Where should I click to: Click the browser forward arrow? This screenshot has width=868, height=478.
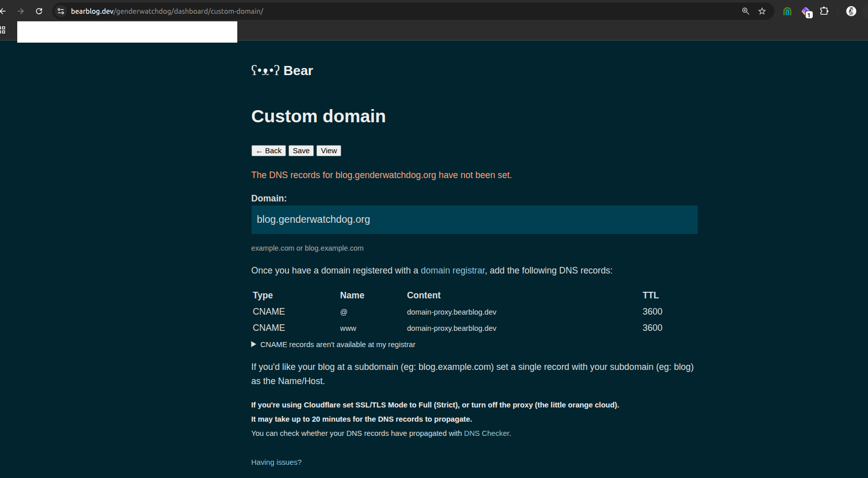[21, 11]
